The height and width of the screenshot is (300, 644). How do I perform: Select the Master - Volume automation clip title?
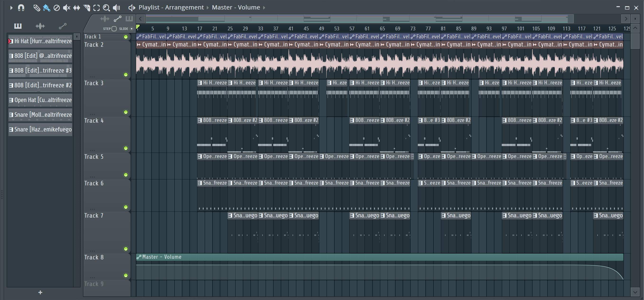click(x=162, y=257)
